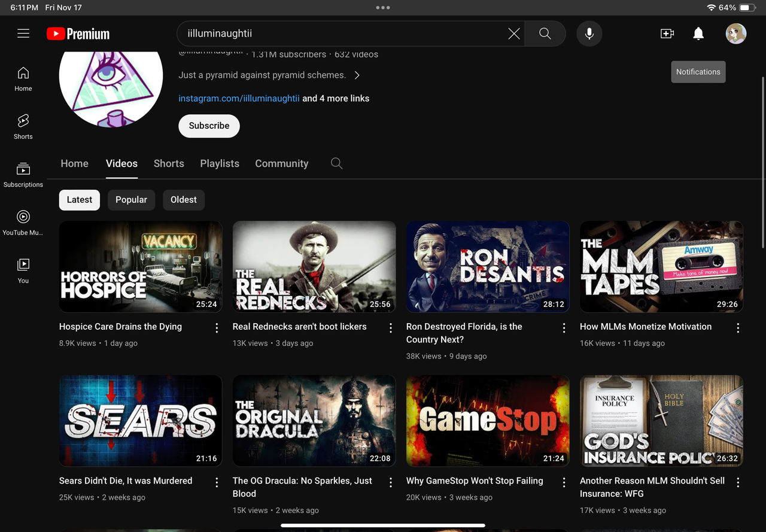The height and width of the screenshot is (532, 766).
Task: Open 'Why GameStop Won't Stop Failing' title
Action: click(x=475, y=481)
